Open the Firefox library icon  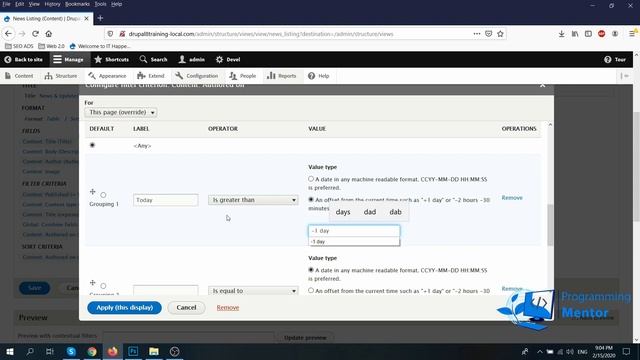click(x=575, y=34)
